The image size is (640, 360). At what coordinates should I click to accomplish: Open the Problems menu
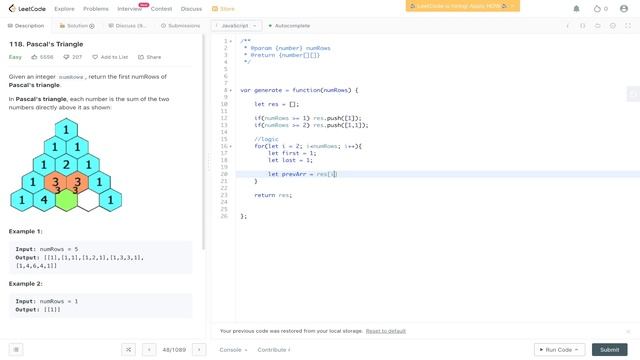click(96, 9)
